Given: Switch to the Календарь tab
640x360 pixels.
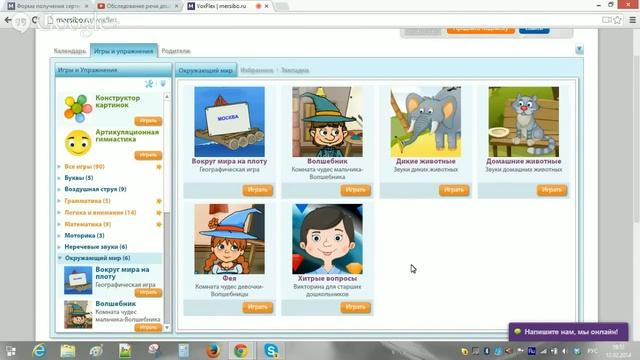Looking at the screenshot, I should pyautogui.click(x=70, y=51).
